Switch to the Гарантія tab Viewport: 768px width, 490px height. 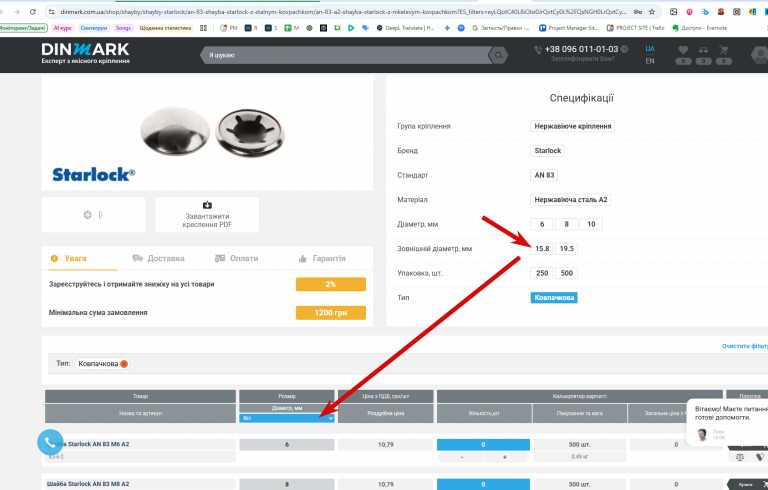tap(322, 258)
